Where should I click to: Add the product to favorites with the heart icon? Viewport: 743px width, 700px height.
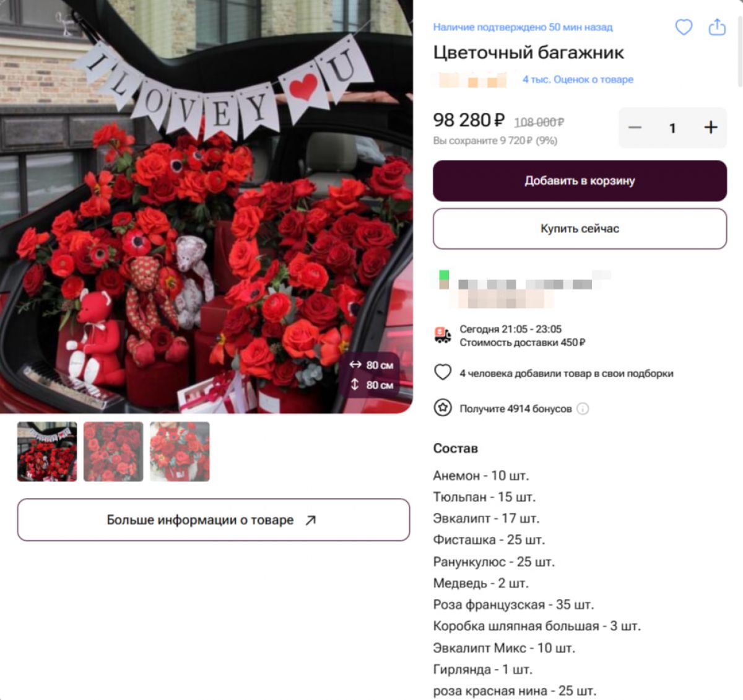(x=684, y=27)
